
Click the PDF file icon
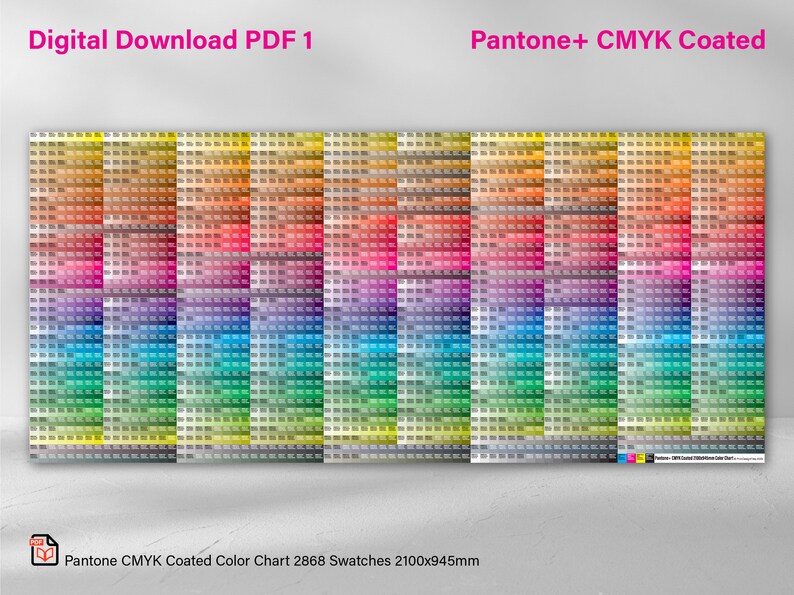pyautogui.click(x=44, y=550)
